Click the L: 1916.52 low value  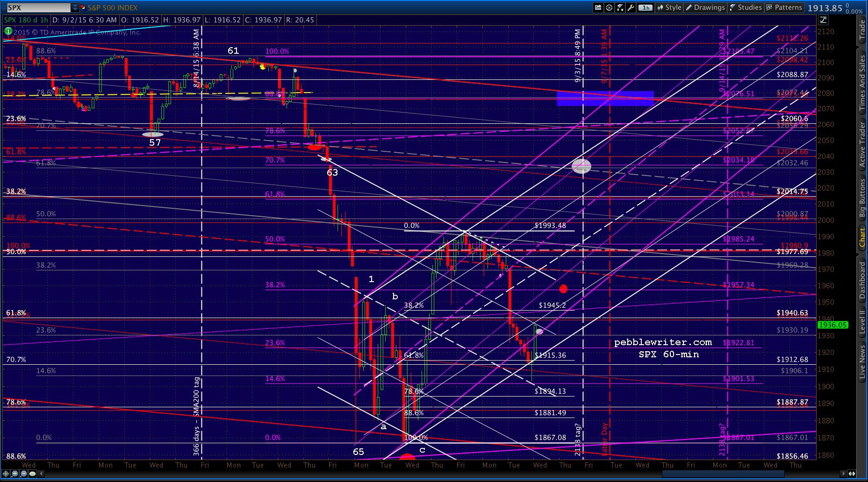[223, 20]
